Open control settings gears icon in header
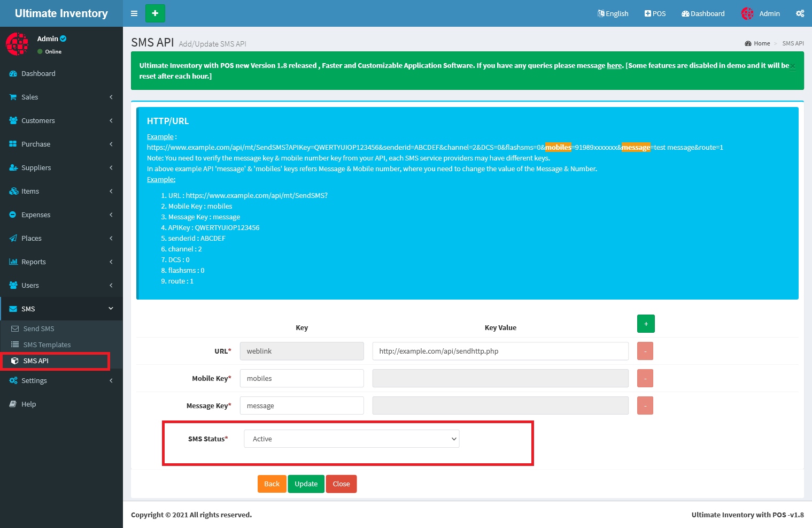Image resolution: width=812 pixels, height=528 pixels. pos(800,13)
